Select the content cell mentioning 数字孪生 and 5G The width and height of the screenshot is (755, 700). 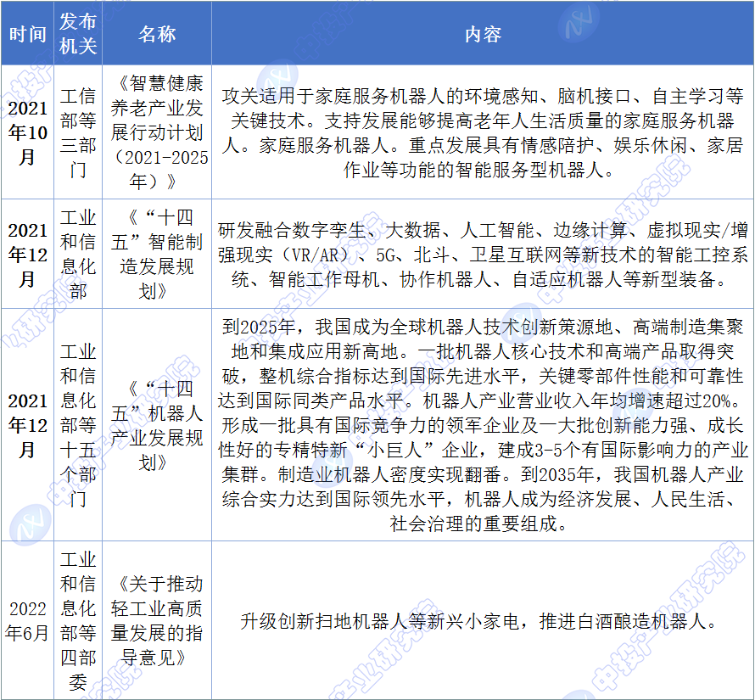[x=482, y=255]
